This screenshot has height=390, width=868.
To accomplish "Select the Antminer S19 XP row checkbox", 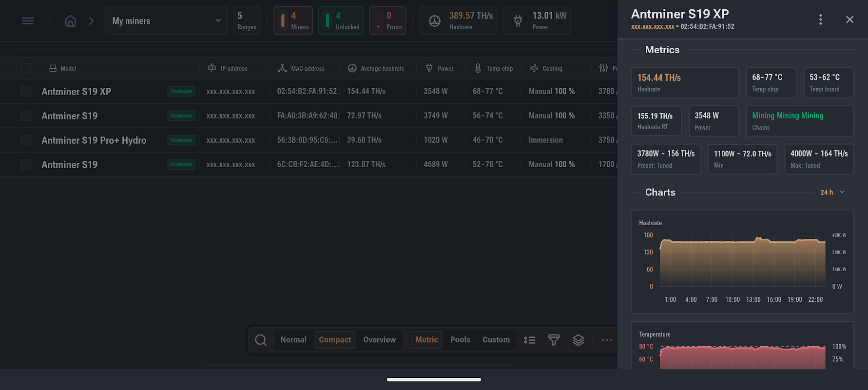I will click(x=26, y=92).
